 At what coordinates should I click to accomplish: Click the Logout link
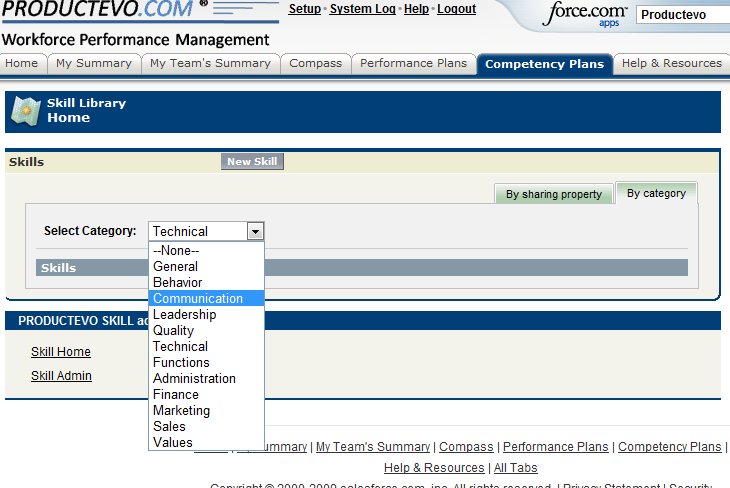456,9
